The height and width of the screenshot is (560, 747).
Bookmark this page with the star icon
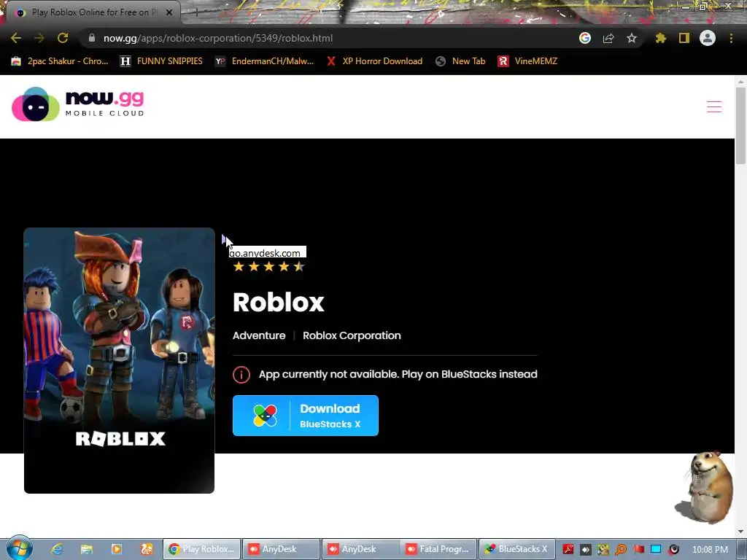632,38
